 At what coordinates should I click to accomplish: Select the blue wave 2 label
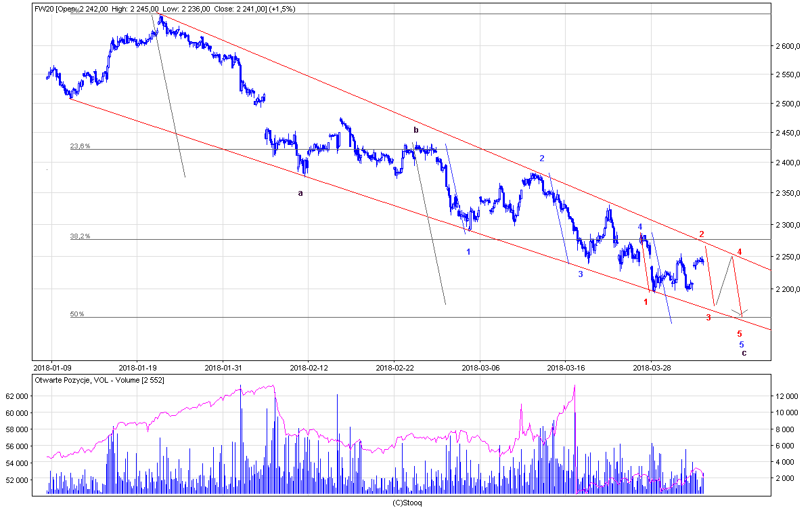[x=542, y=158]
